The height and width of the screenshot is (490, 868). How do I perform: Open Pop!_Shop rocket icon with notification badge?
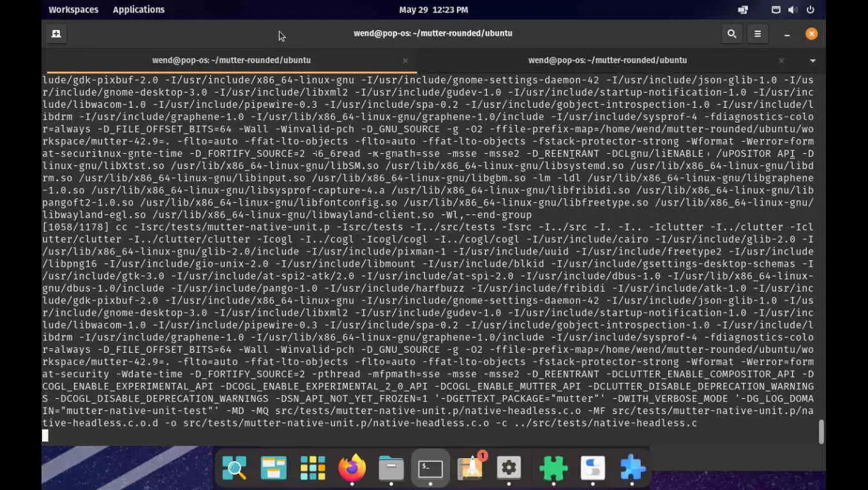click(x=470, y=469)
